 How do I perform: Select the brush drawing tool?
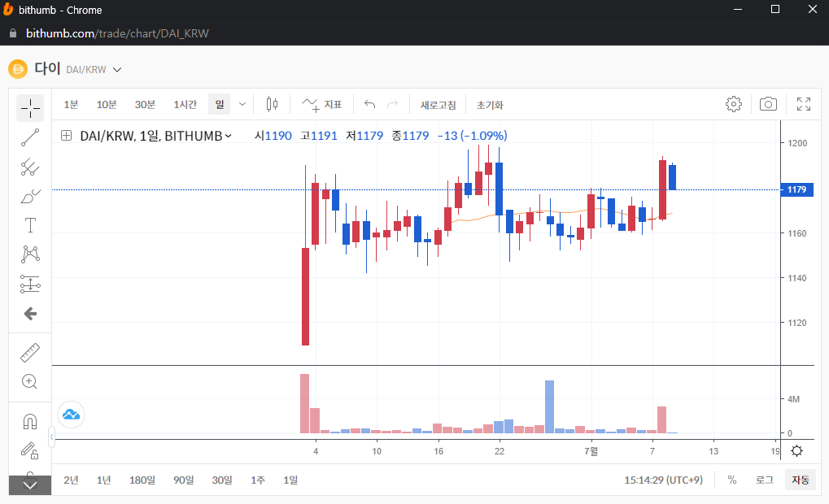coord(30,197)
